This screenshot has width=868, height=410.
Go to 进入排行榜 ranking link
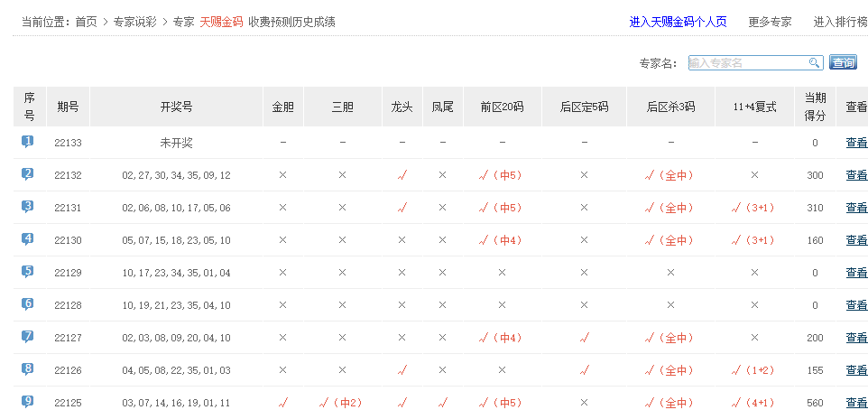pyautogui.click(x=840, y=22)
